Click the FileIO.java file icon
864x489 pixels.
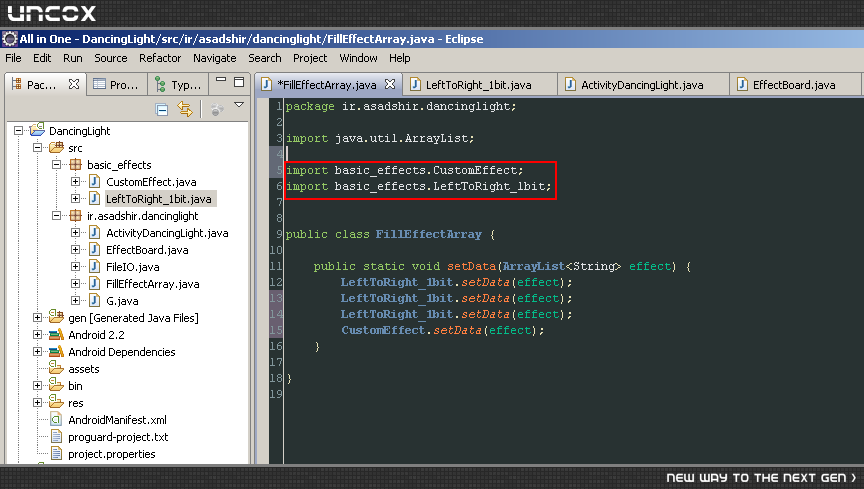point(95,267)
